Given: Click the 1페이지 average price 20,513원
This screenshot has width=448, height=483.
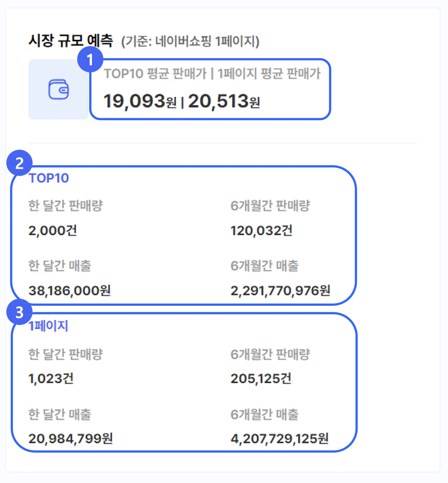Looking at the screenshot, I should (224, 101).
